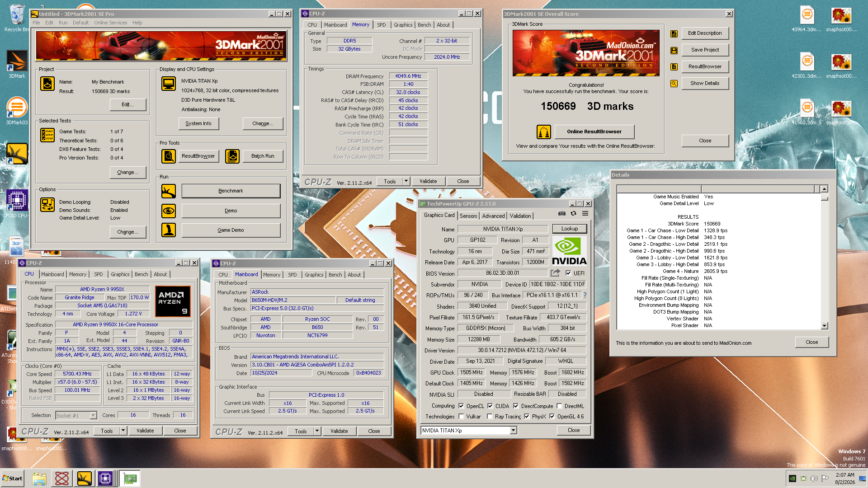The height and width of the screenshot is (488, 868).
Task: Click the Lookup button in GPU-Z
Action: click(x=569, y=229)
